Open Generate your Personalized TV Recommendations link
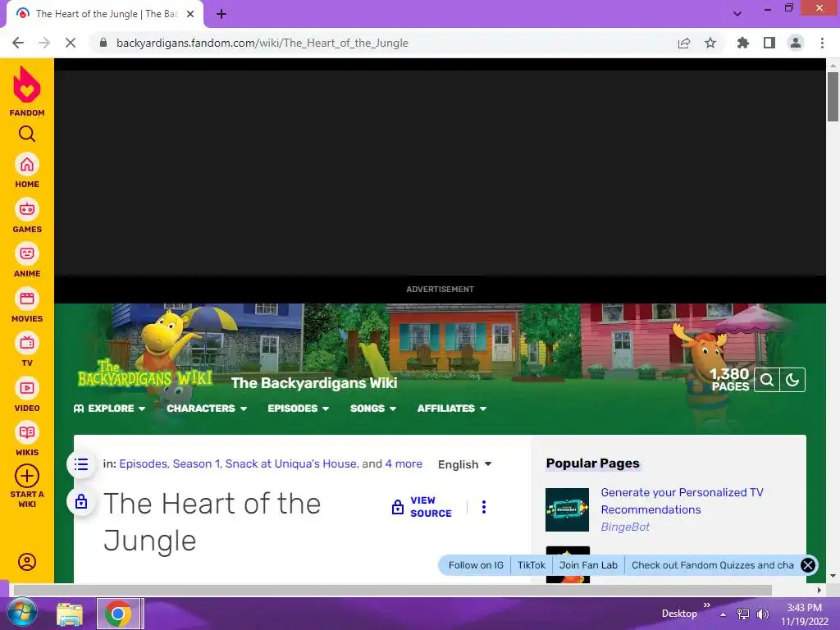 tap(682, 501)
